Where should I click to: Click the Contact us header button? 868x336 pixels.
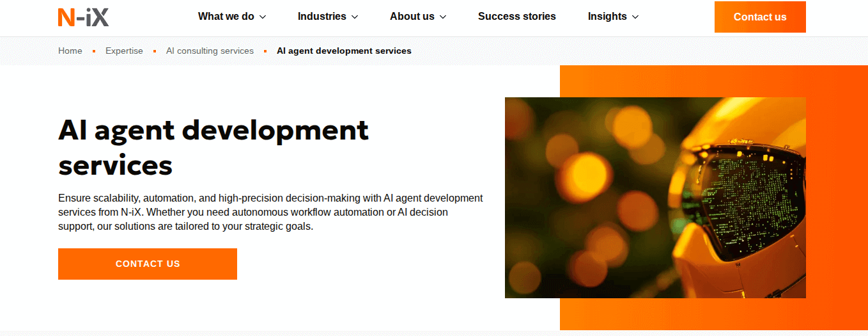coord(760,17)
